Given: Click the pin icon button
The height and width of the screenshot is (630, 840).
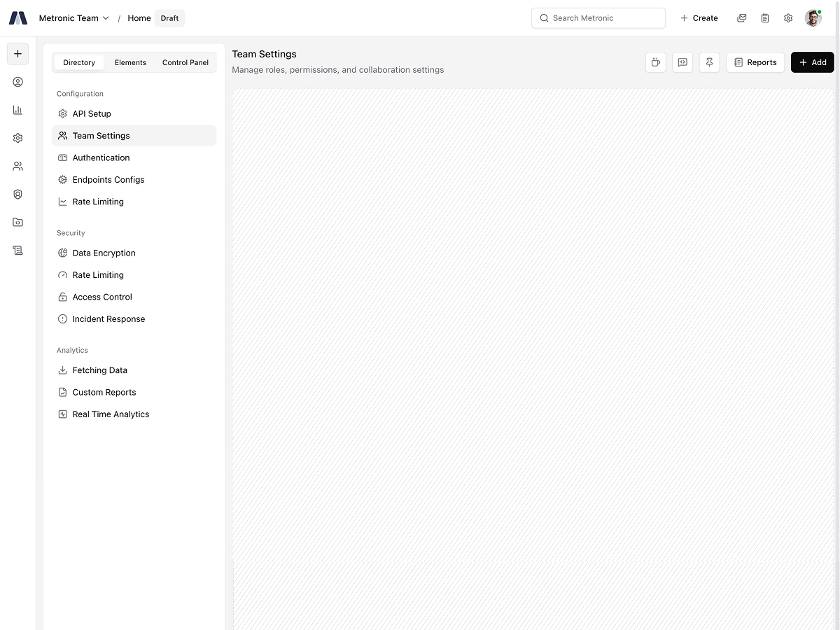Looking at the screenshot, I should 709,62.
